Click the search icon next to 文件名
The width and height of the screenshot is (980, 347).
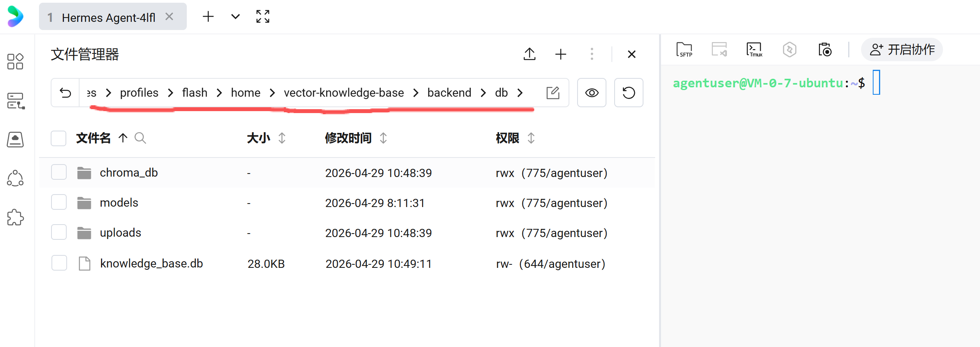tap(140, 138)
